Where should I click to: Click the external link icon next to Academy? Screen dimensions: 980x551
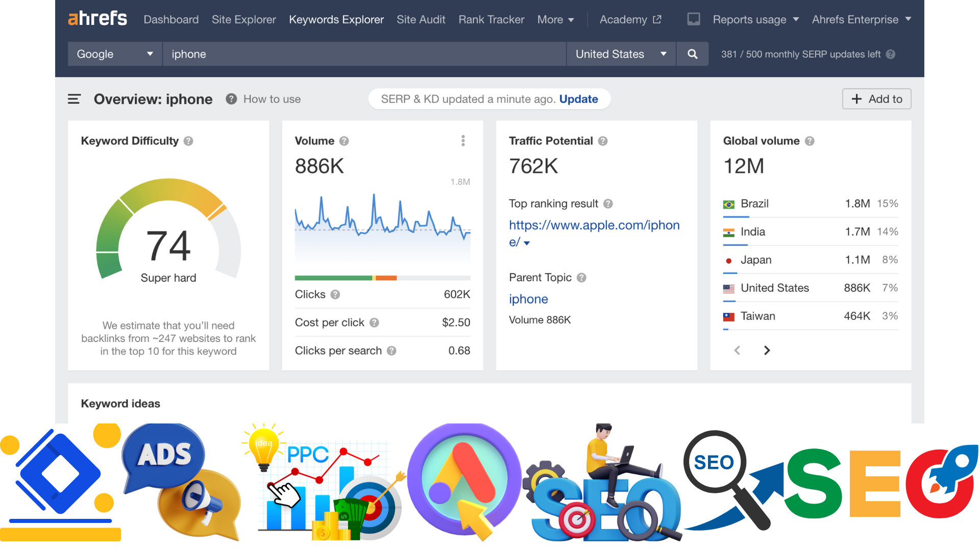[657, 19]
